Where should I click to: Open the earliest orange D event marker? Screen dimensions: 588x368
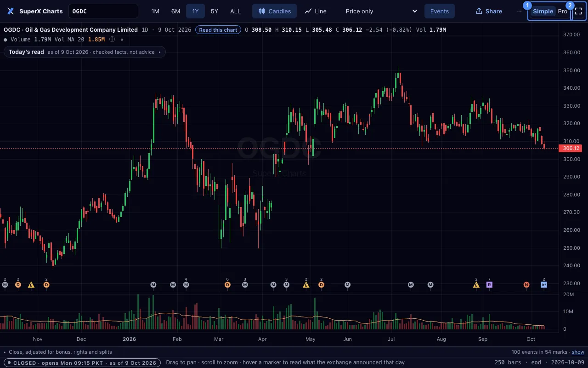18,285
